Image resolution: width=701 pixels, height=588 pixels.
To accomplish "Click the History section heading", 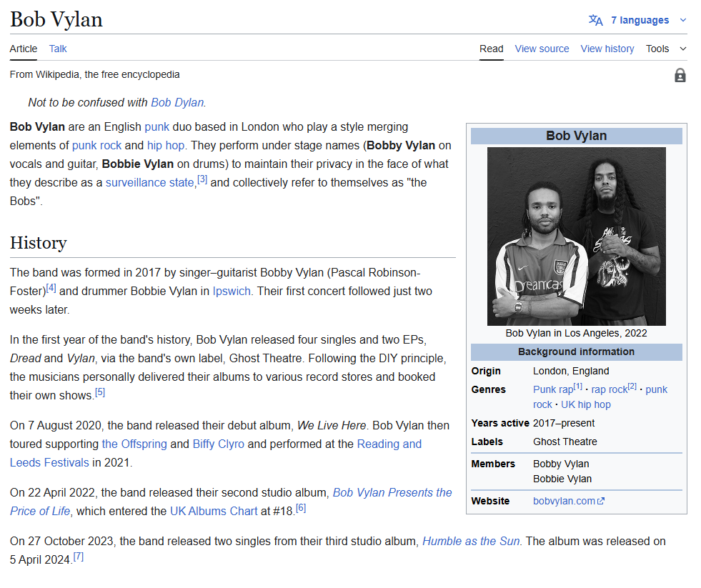I will point(39,243).
